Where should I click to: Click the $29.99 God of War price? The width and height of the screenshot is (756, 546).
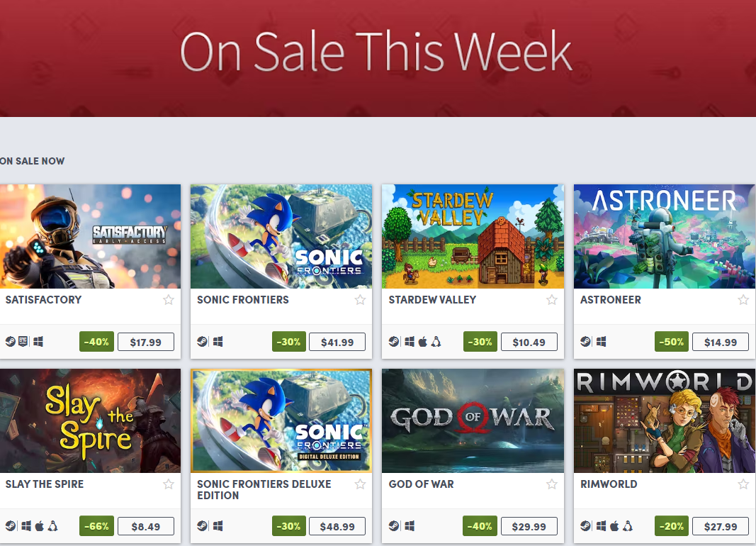[529, 526]
